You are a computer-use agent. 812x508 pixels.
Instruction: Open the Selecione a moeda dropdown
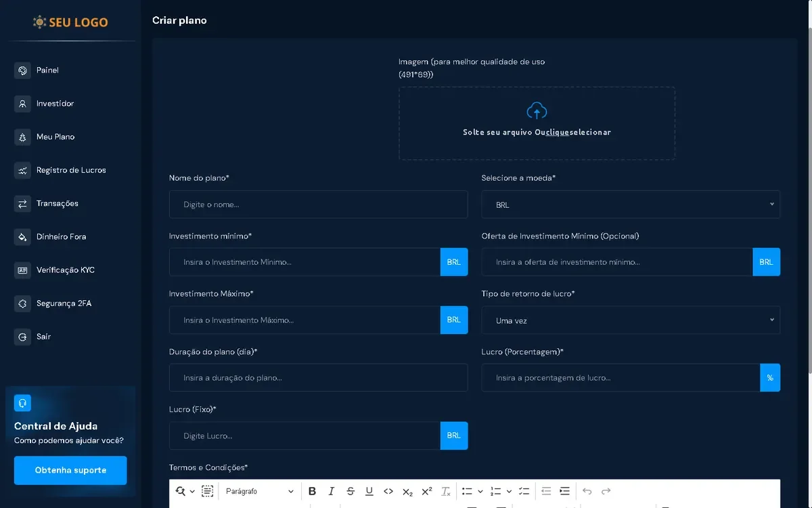(630, 205)
